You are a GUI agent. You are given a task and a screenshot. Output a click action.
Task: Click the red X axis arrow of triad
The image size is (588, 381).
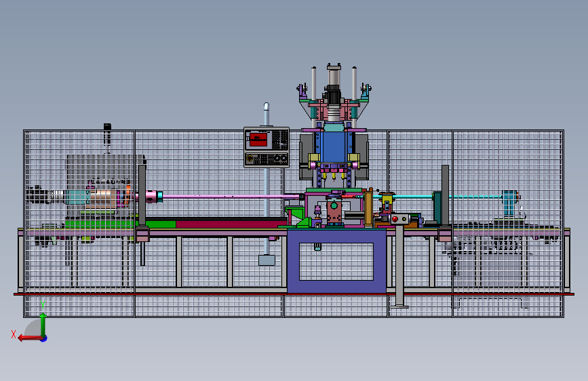[x=29, y=338]
